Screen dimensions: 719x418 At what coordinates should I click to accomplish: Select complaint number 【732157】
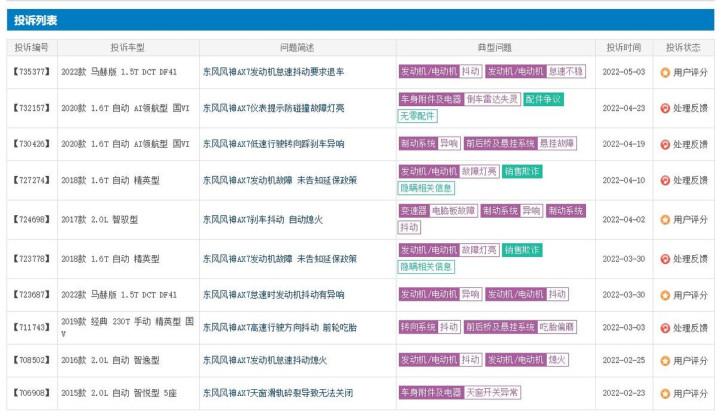click(x=31, y=108)
